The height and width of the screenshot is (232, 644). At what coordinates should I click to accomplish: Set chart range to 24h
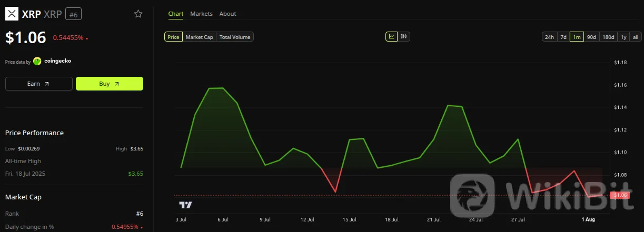[x=549, y=37]
